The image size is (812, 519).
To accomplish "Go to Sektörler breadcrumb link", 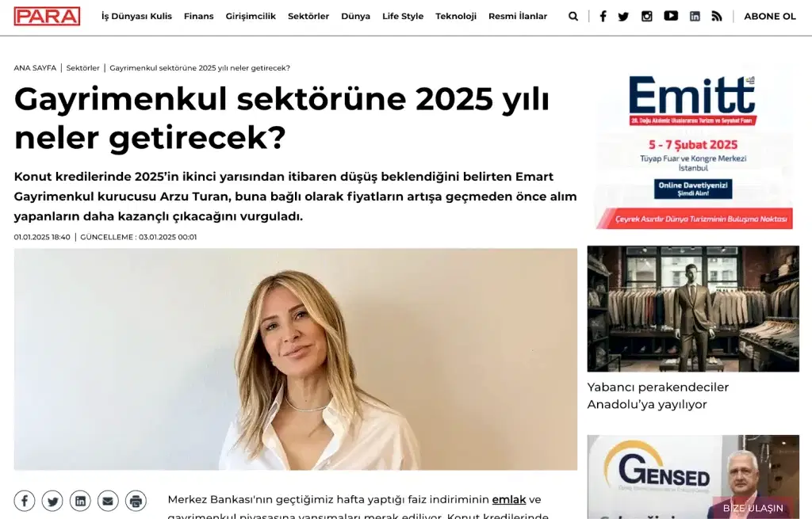I will [x=82, y=68].
